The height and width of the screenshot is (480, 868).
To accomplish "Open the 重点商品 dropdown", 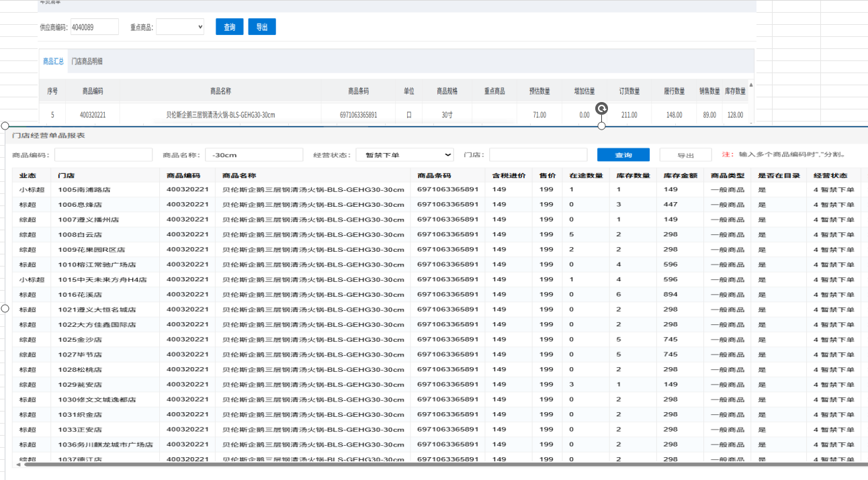I will (180, 27).
